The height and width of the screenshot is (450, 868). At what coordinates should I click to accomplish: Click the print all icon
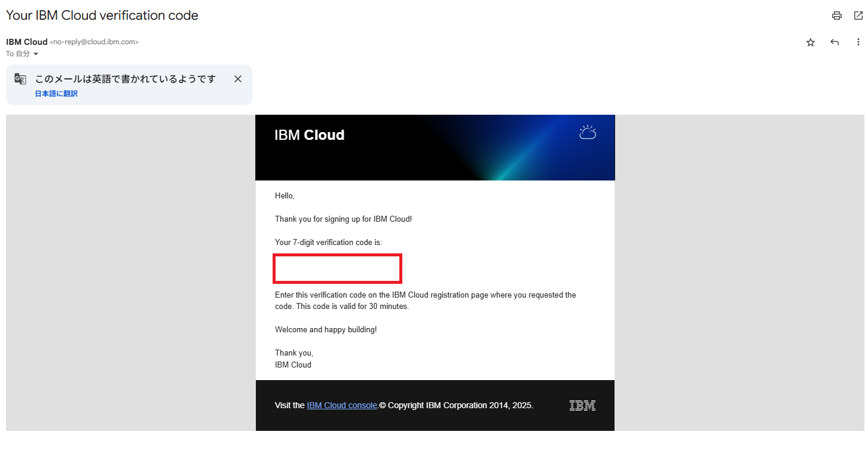[x=837, y=16]
